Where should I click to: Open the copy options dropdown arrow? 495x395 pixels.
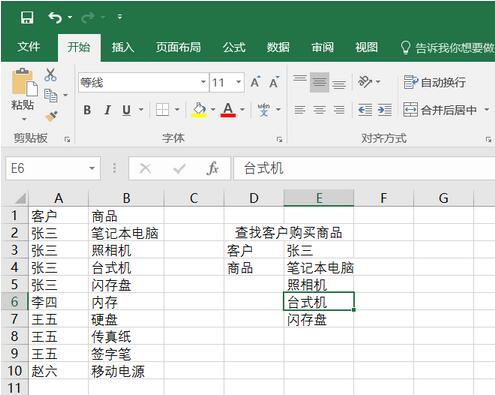click(65, 95)
